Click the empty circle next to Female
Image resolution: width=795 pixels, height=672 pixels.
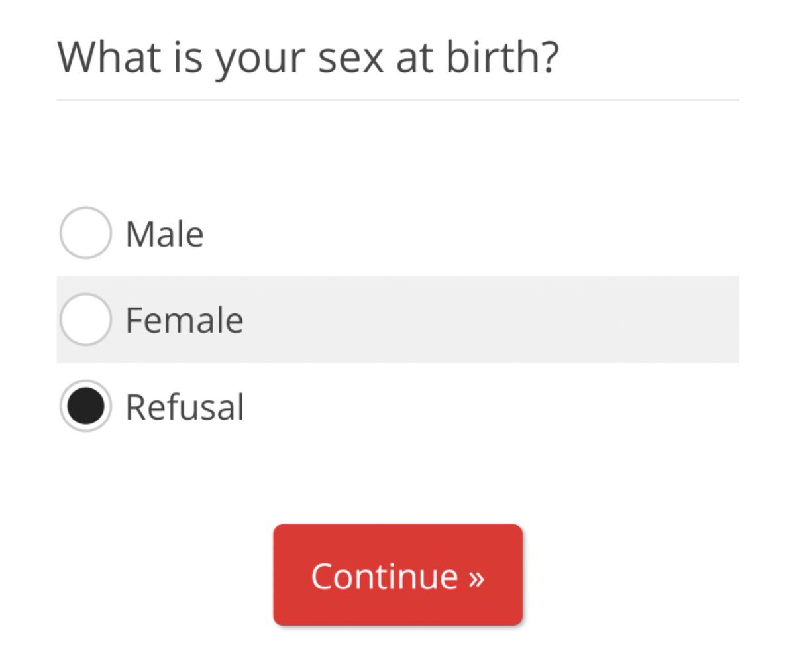tap(85, 319)
